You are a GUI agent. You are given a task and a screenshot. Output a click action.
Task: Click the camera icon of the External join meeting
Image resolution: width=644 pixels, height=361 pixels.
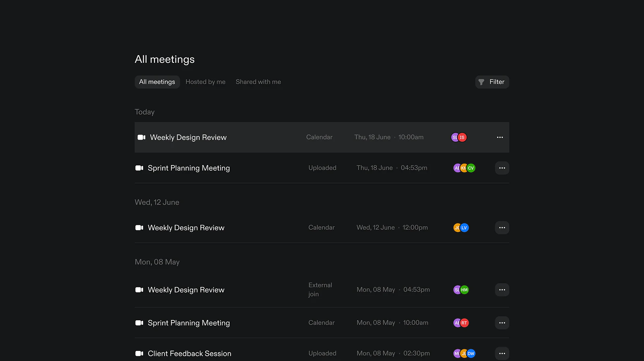tap(139, 290)
